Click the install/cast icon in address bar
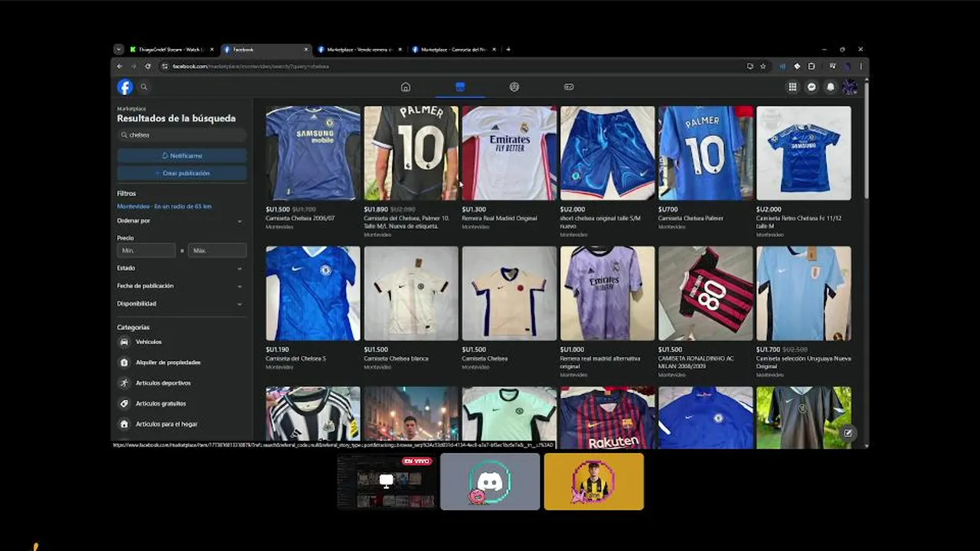Screen dimensions: 980x551 click(x=750, y=67)
